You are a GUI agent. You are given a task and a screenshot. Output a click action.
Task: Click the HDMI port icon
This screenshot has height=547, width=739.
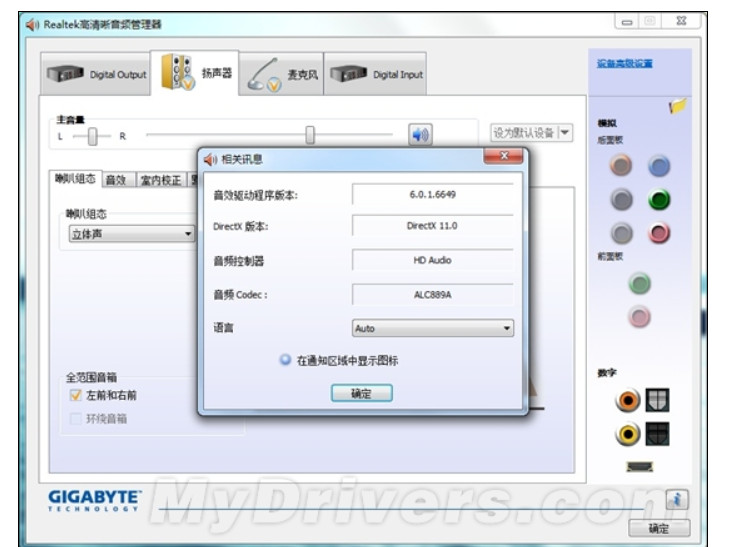[x=640, y=467]
